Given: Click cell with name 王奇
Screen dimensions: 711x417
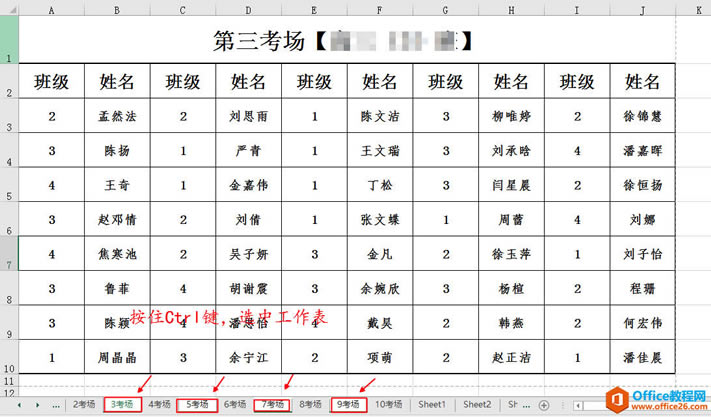Looking at the screenshot, I should pyautogui.click(x=117, y=184).
